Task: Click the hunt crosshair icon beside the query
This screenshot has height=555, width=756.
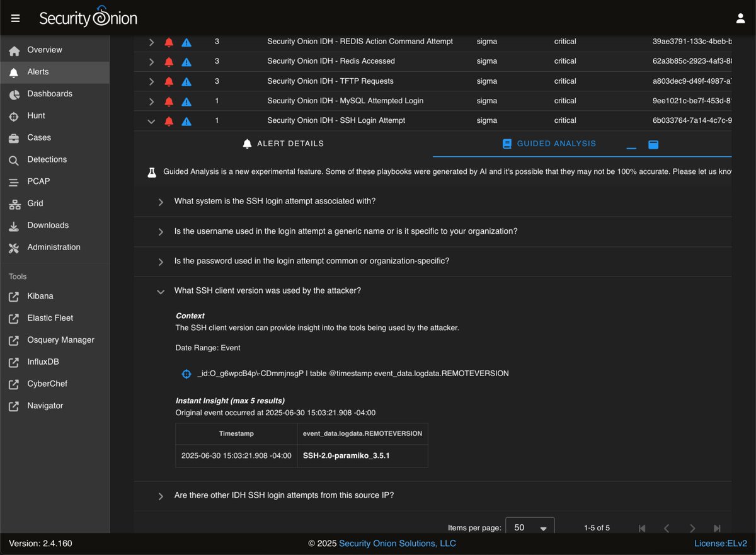Action: (x=186, y=374)
